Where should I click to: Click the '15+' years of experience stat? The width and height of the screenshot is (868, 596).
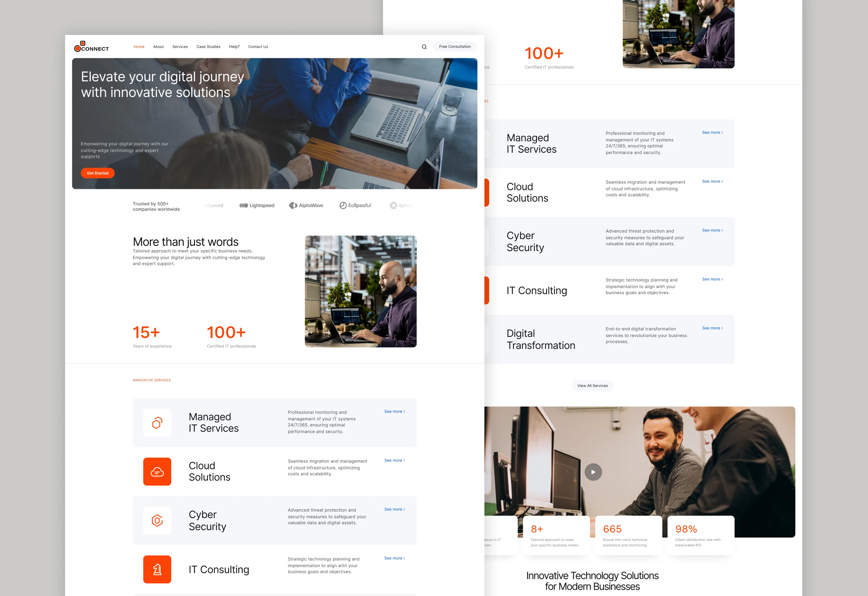(146, 332)
